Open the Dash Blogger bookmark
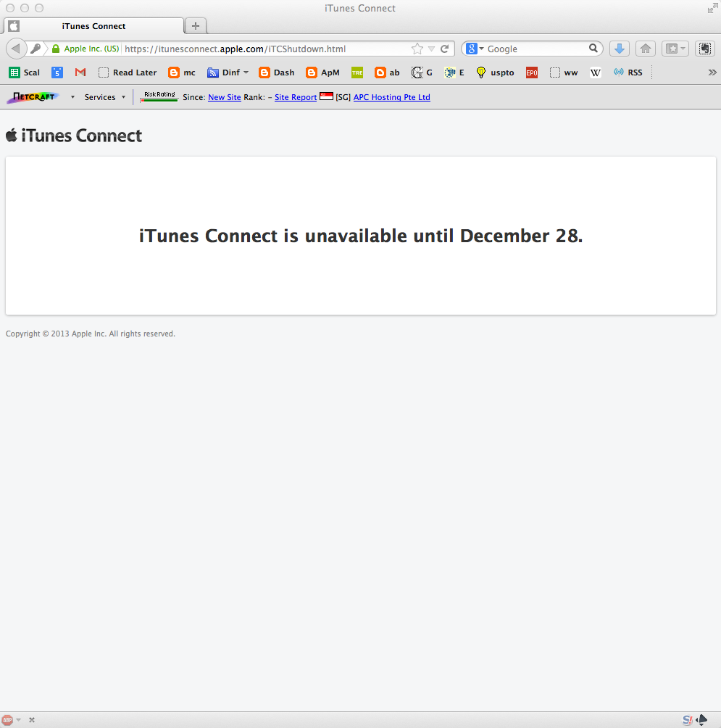Screen dimensions: 721x728 pos(277,73)
